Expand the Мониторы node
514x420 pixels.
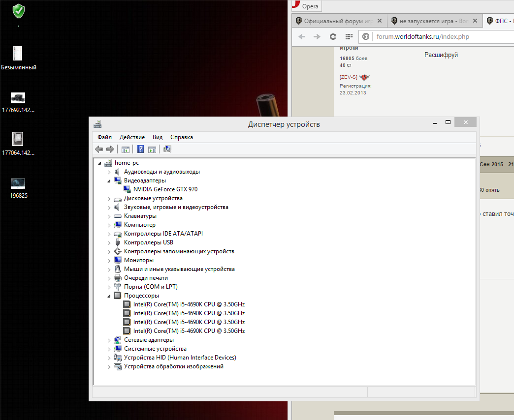pyautogui.click(x=109, y=261)
